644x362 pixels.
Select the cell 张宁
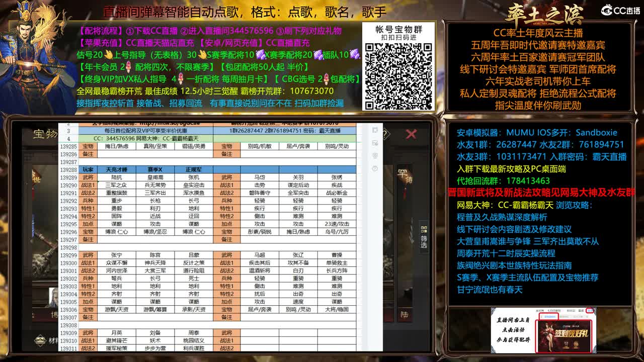click(x=117, y=255)
